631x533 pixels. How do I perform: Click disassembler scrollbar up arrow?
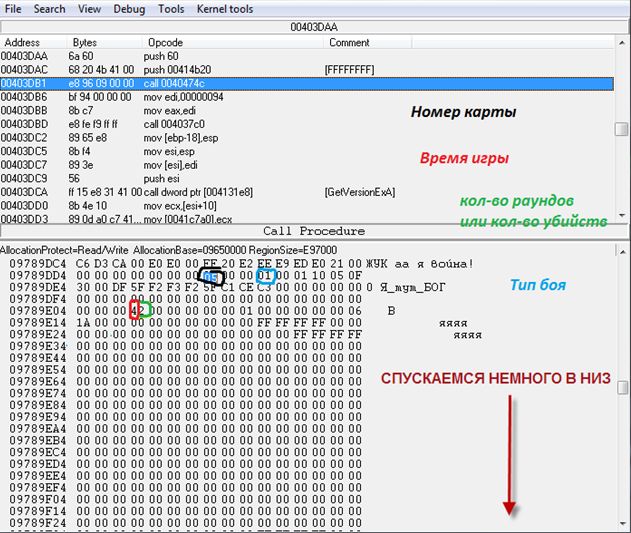pyautogui.click(x=622, y=42)
